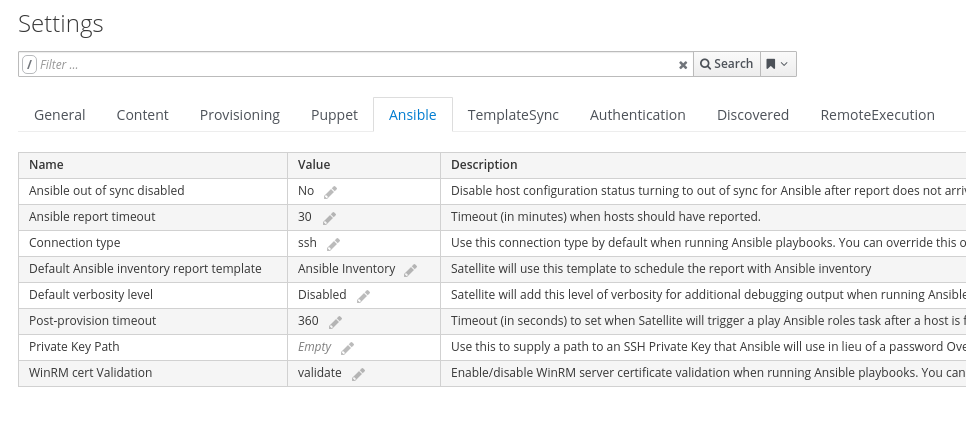Edit the Post-provision timeout value
The height and width of the screenshot is (434, 966).
[x=335, y=322]
